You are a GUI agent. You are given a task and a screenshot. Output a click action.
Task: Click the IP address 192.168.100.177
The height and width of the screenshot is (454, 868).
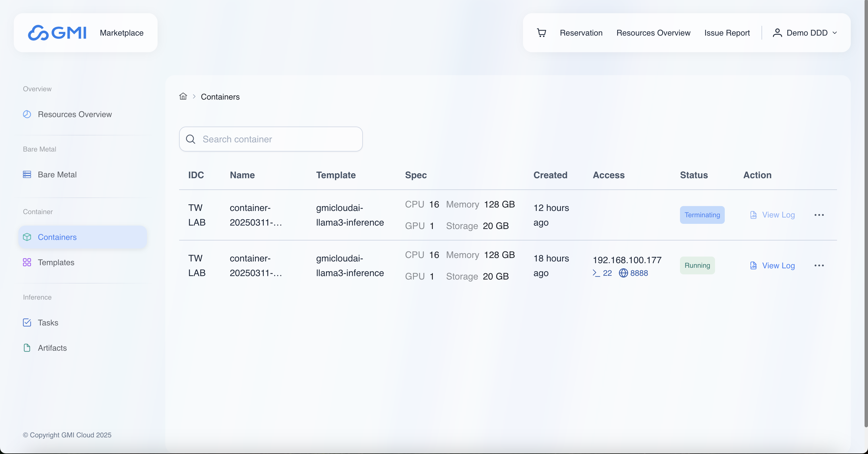tap(627, 260)
